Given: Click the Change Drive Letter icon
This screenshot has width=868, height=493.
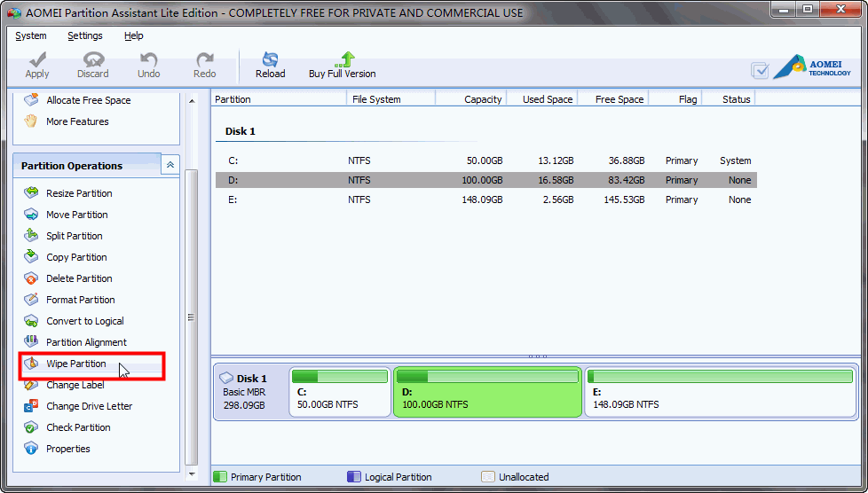Looking at the screenshot, I should tap(31, 406).
